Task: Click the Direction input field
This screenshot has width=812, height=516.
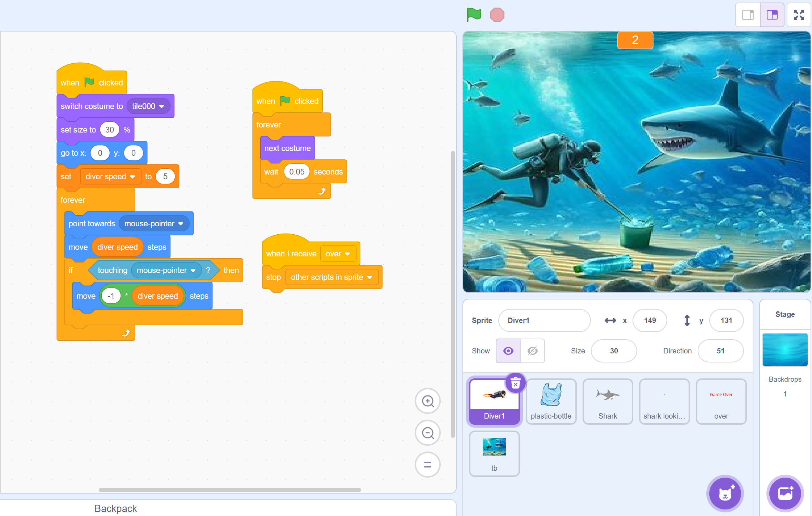Action: [x=720, y=351]
